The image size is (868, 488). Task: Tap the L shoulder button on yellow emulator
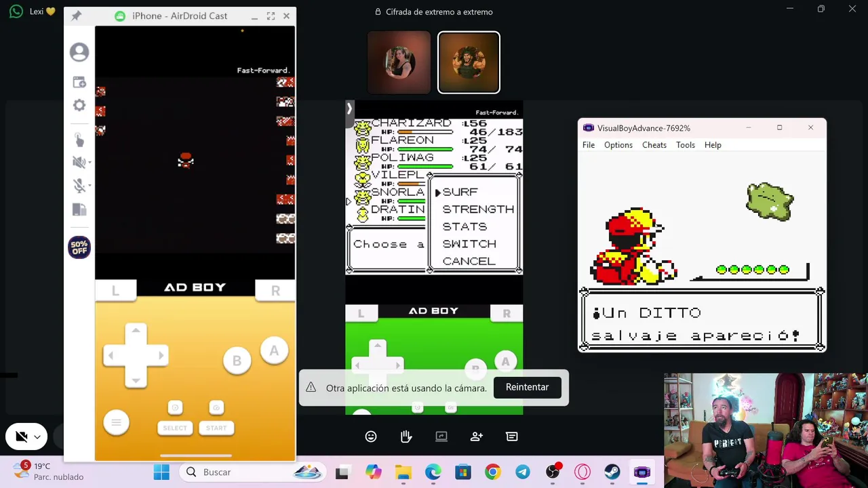pyautogui.click(x=115, y=291)
